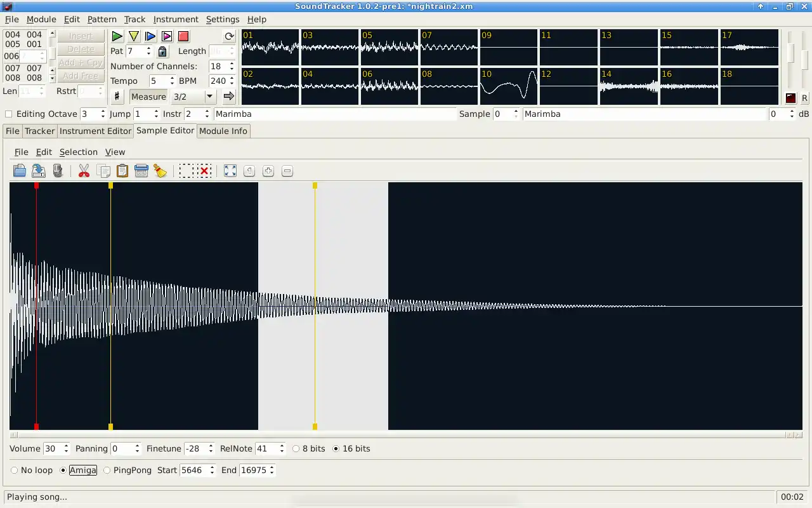Viewport: 812px width, 508px height.
Task: Open the Measure 3/2 dropdown
Action: point(209,97)
